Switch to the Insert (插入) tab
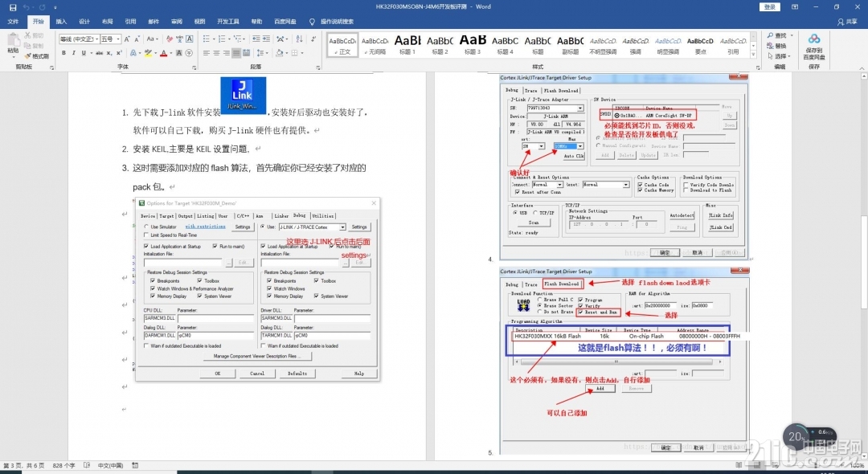The image size is (868, 474). (x=61, y=22)
